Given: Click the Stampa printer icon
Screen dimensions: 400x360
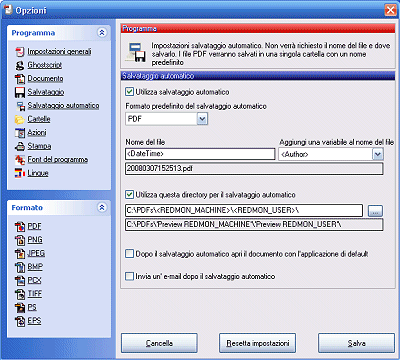Looking at the screenshot, I should [20, 146].
